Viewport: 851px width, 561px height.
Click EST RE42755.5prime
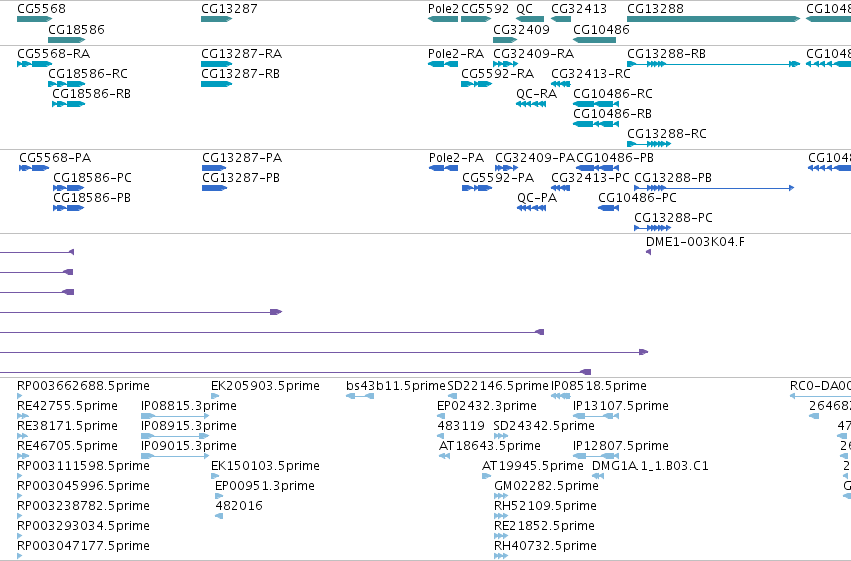coord(67,406)
